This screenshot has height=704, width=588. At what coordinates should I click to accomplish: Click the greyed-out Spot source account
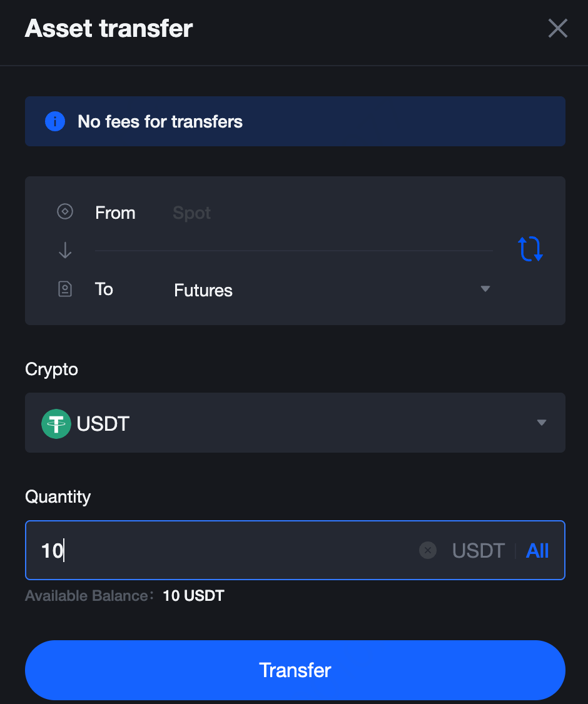coord(192,213)
